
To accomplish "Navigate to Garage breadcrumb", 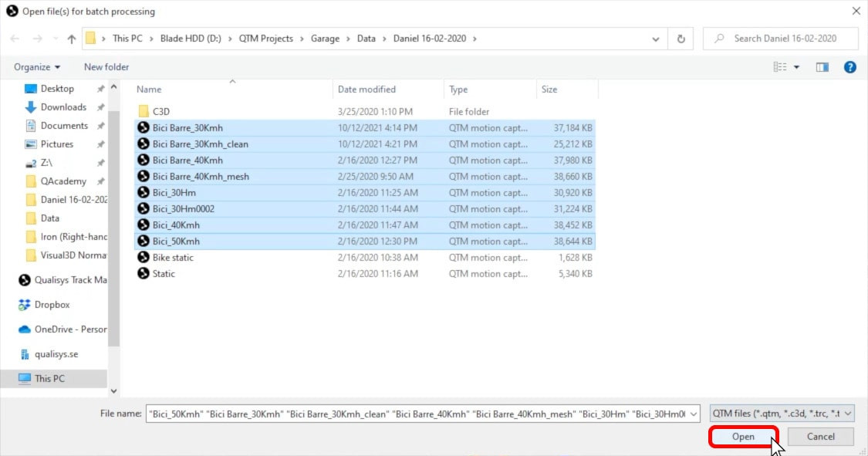I will tap(325, 39).
